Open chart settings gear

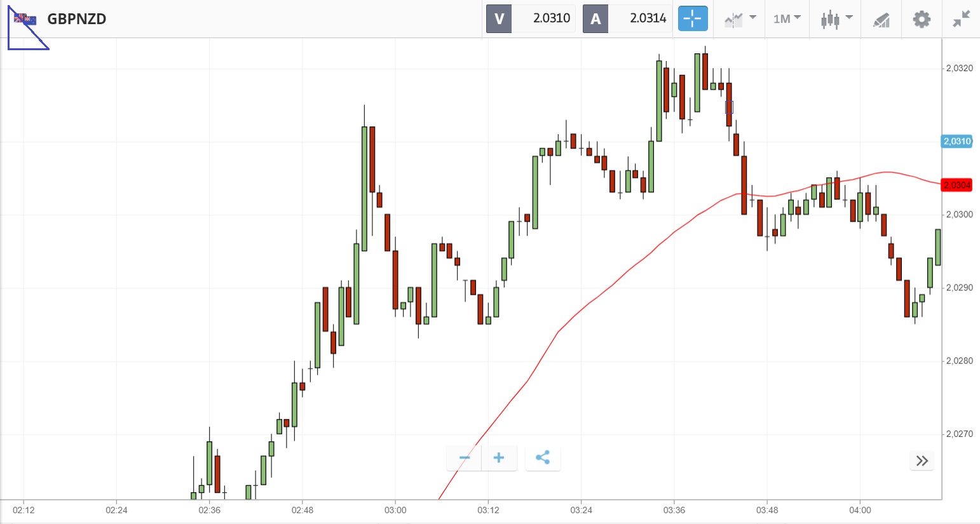coord(922,19)
